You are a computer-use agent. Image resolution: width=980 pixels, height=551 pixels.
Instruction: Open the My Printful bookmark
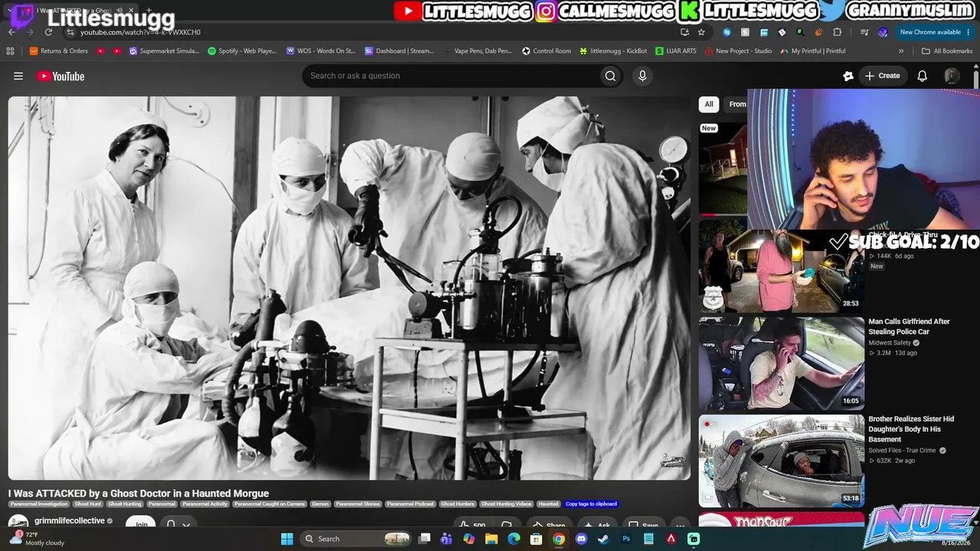coord(813,51)
